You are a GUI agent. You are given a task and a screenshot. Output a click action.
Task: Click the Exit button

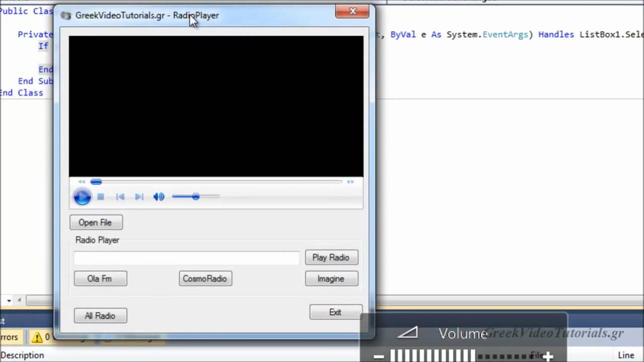336,312
